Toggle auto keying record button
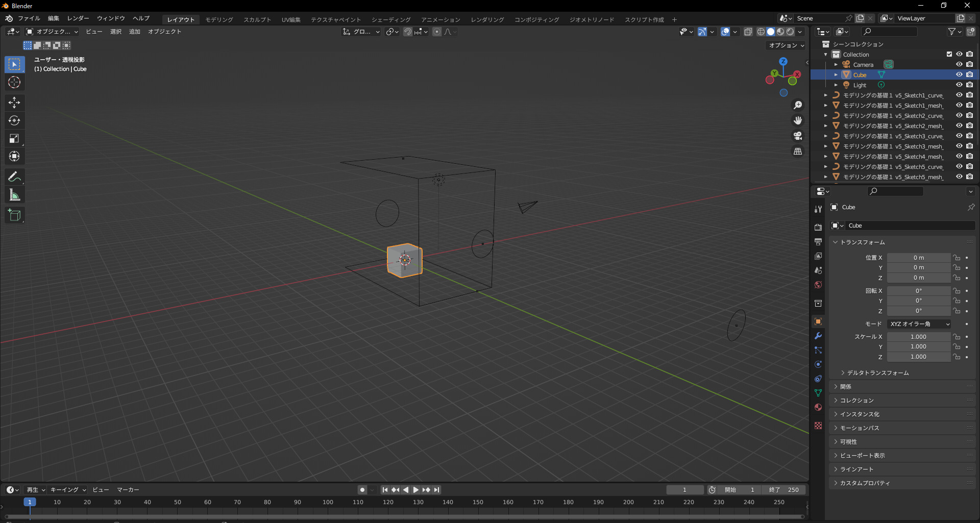Image resolution: width=980 pixels, height=523 pixels. click(x=362, y=490)
